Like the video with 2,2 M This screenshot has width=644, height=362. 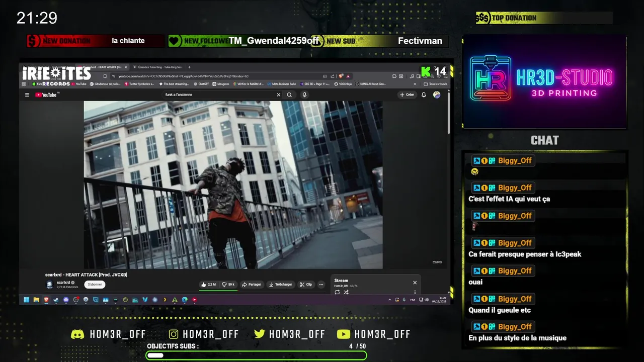pos(209,285)
